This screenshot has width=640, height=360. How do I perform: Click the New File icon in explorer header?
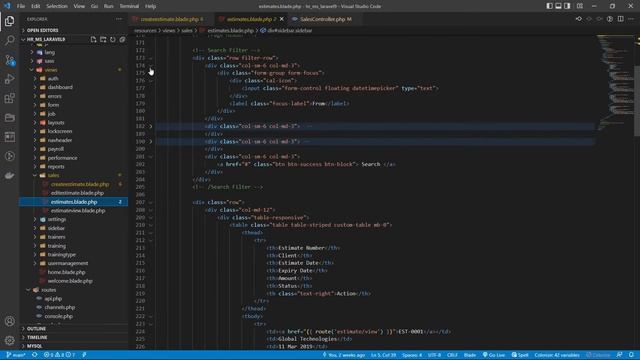pos(93,39)
